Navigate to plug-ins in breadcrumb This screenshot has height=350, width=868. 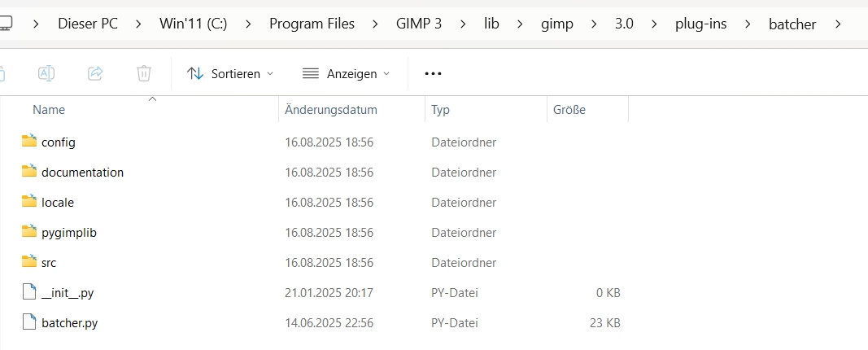pyautogui.click(x=700, y=24)
